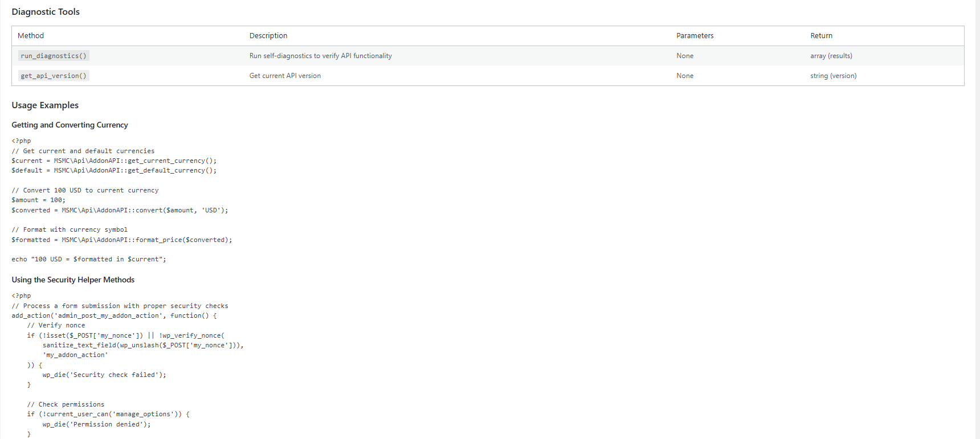
Task: Click the Diagnostic Tools heading
Action: click(x=46, y=12)
